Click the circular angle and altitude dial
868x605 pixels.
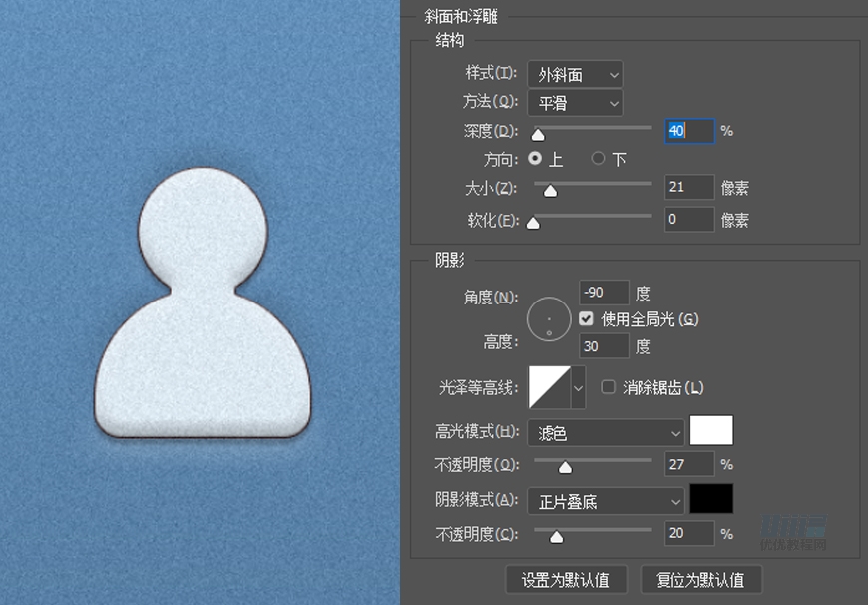click(x=549, y=319)
